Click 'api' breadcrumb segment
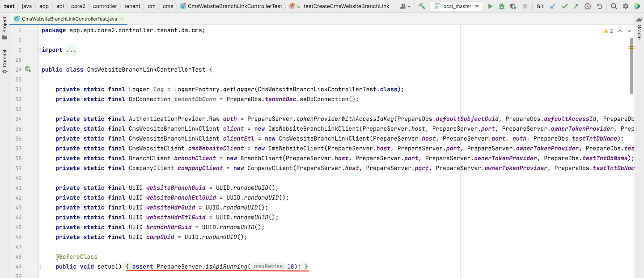 coord(60,6)
